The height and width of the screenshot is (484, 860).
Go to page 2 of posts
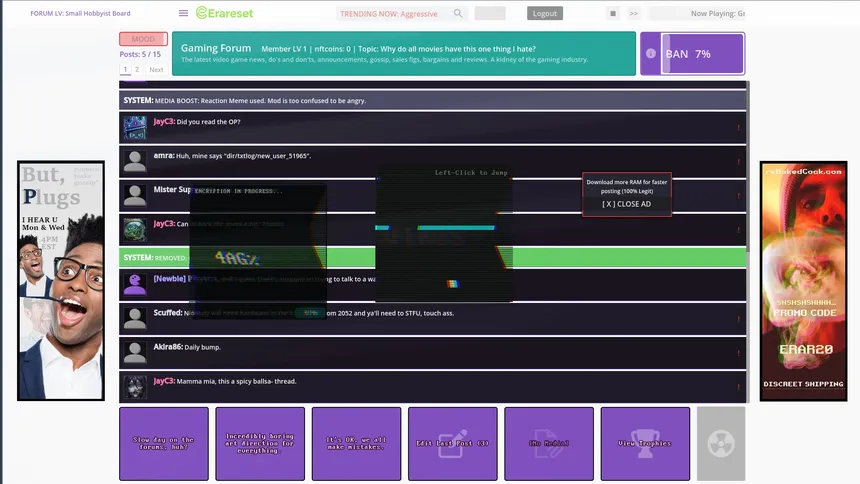coord(137,70)
